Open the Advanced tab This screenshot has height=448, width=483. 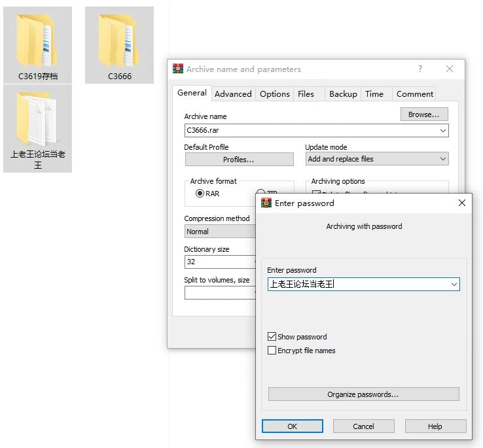233,94
